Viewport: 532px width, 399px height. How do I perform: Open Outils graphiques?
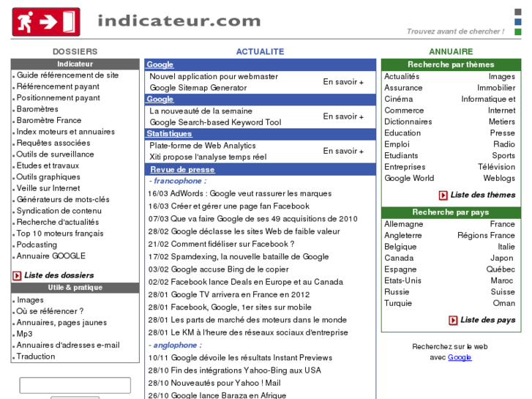click(x=48, y=177)
